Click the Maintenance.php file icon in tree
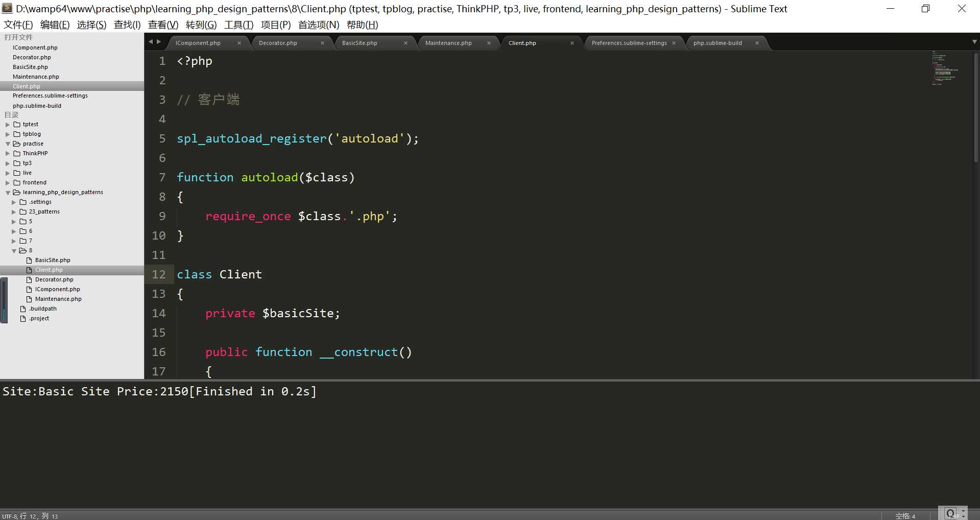Viewport: 980px width, 520px height. pyautogui.click(x=29, y=299)
